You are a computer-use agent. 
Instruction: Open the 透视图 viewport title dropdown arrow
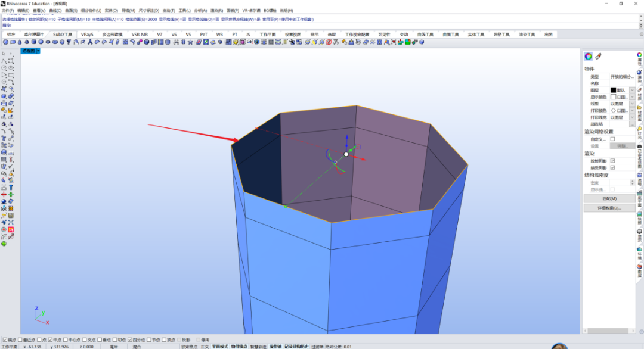pyautogui.click(x=38, y=51)
